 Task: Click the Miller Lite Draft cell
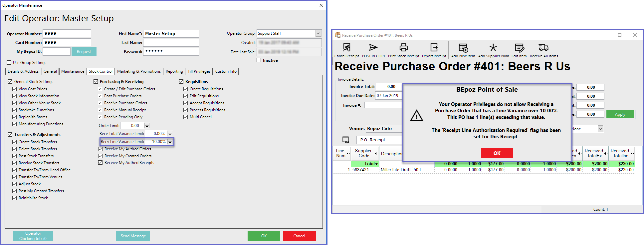pyautogui.click(x=395, y=170)
